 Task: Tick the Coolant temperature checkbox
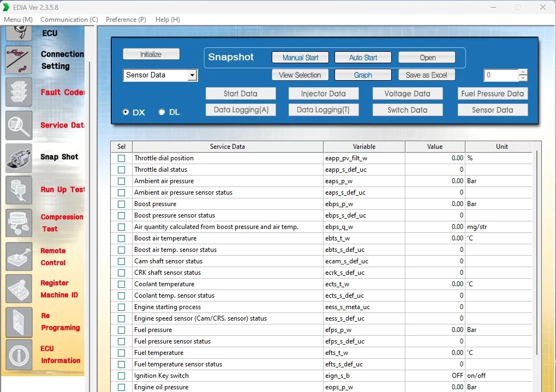tap(121, 284)
